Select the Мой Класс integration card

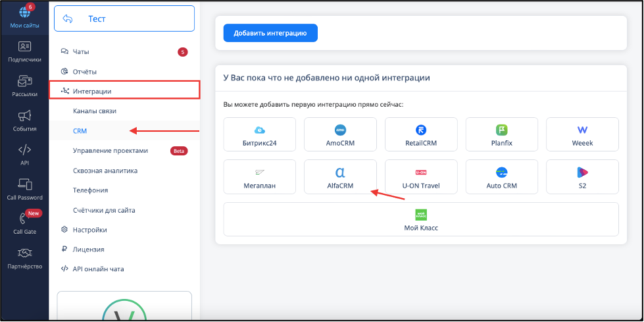point(421,219)
